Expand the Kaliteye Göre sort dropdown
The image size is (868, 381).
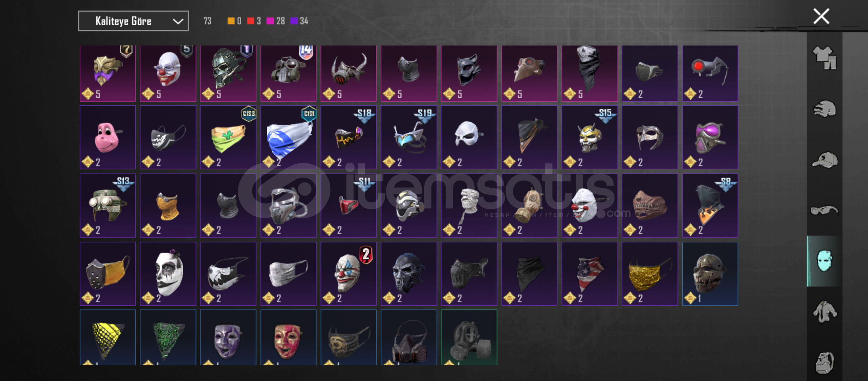click(133, 21)
